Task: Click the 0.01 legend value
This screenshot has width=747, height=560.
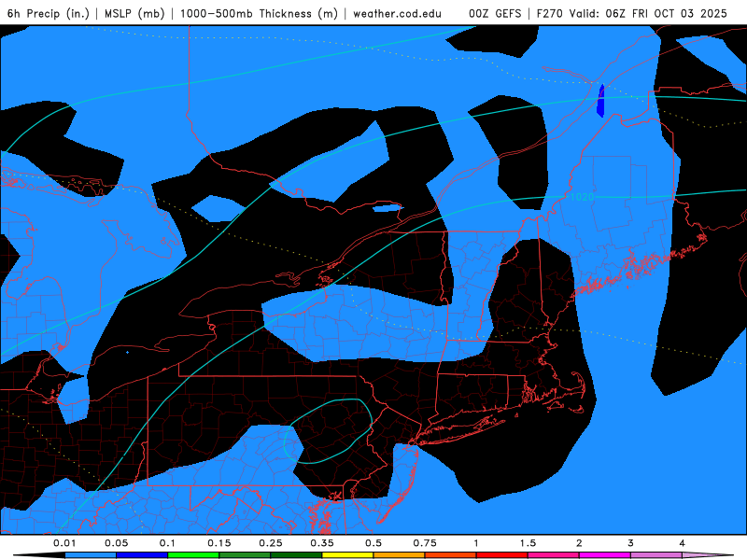Action: pos(64,543)
